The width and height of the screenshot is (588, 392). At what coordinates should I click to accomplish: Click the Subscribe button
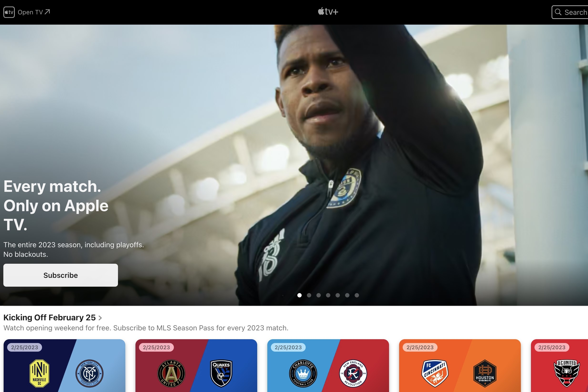pos(60,275)
